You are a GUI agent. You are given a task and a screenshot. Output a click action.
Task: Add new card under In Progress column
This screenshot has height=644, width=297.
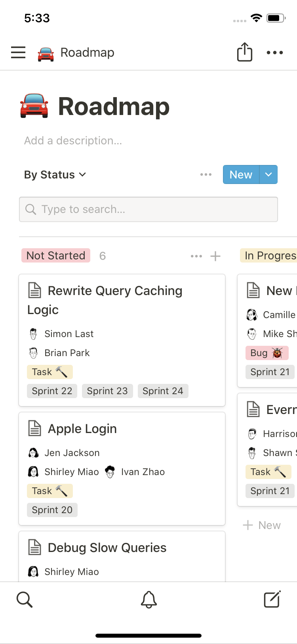pos(262,525)
